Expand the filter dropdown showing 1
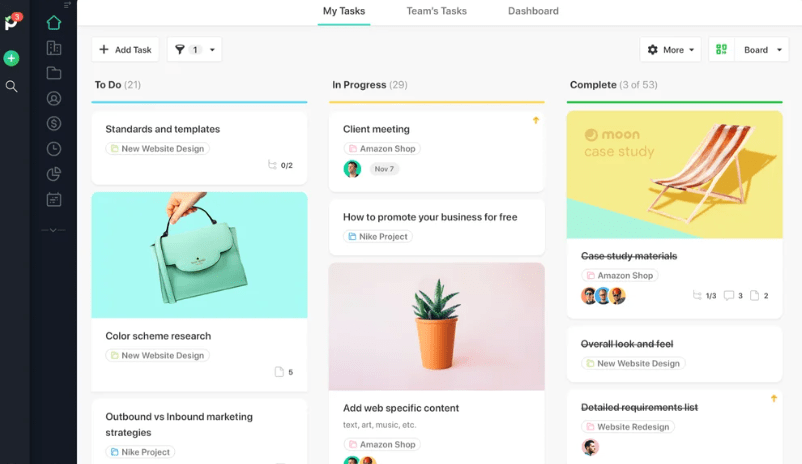The image size is (802, 464). pyautogui.click(x=194, y=50)
